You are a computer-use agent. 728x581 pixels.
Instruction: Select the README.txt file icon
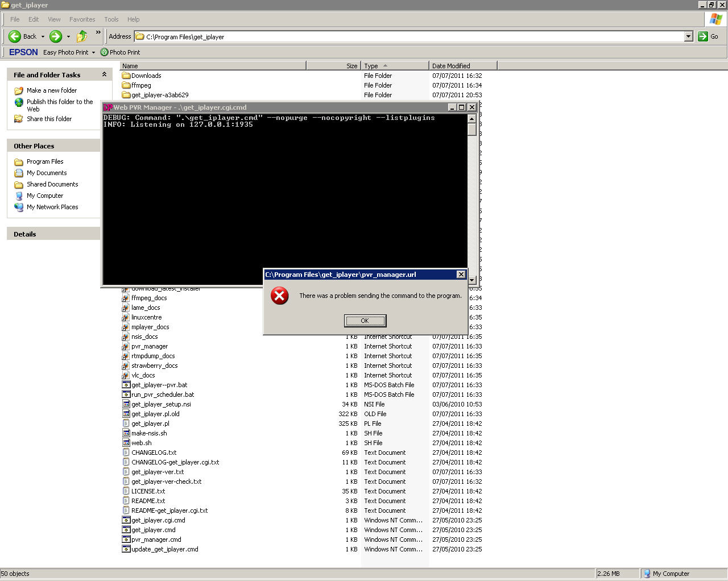point(126,501)
